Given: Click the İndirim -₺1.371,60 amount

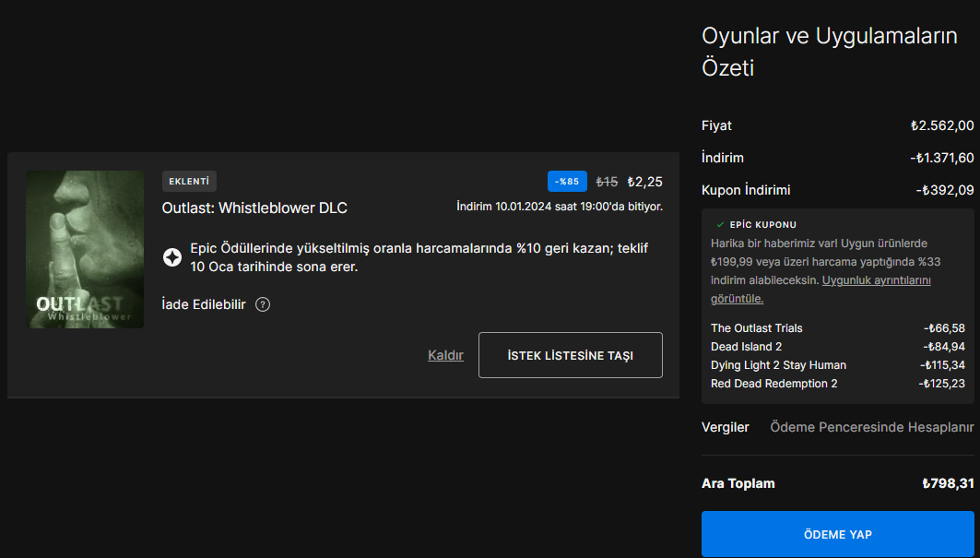Looking at the screenshot, I should (942, 158).
